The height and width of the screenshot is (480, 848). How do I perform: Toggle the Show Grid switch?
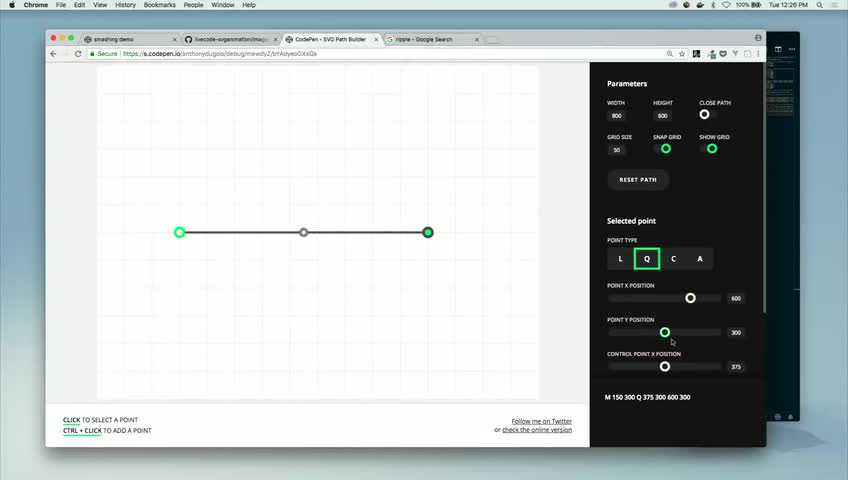pos(708,149)
